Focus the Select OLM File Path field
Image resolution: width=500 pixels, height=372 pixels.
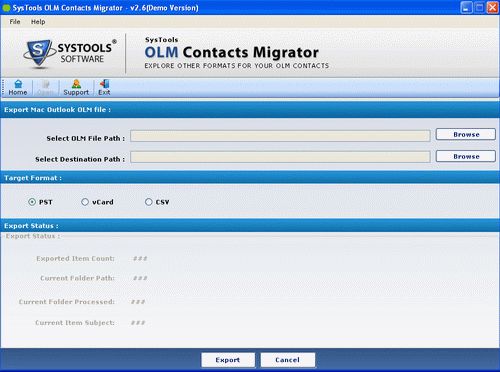(x=280, y=136)
